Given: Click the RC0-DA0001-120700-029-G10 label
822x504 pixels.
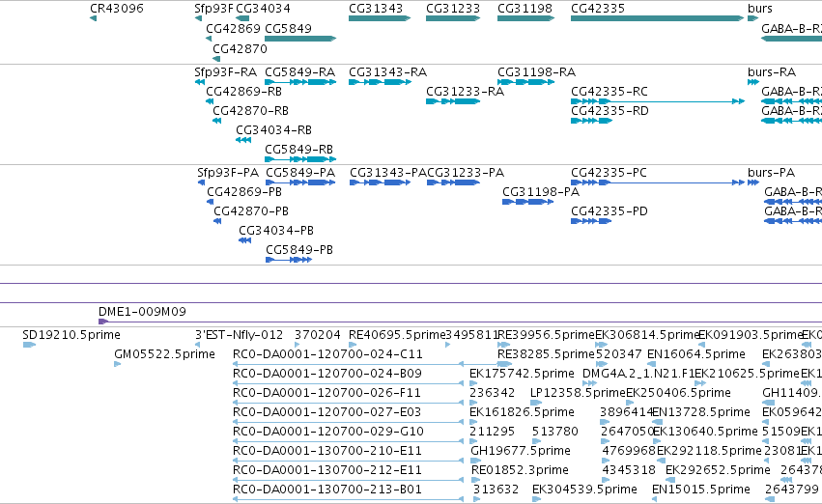Looking at the screenshot, I should click(328, 432).
